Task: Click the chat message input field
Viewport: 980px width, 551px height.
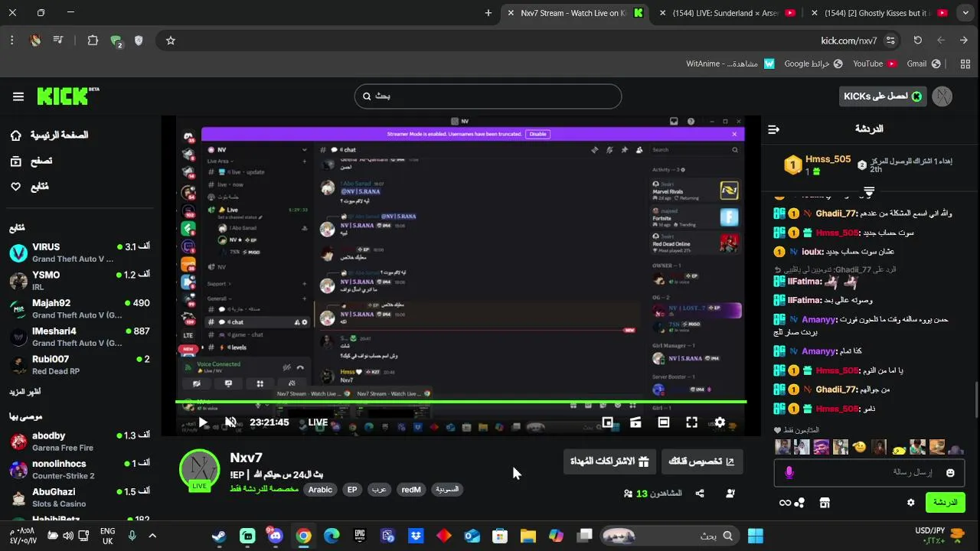Action: click(870, 473)
